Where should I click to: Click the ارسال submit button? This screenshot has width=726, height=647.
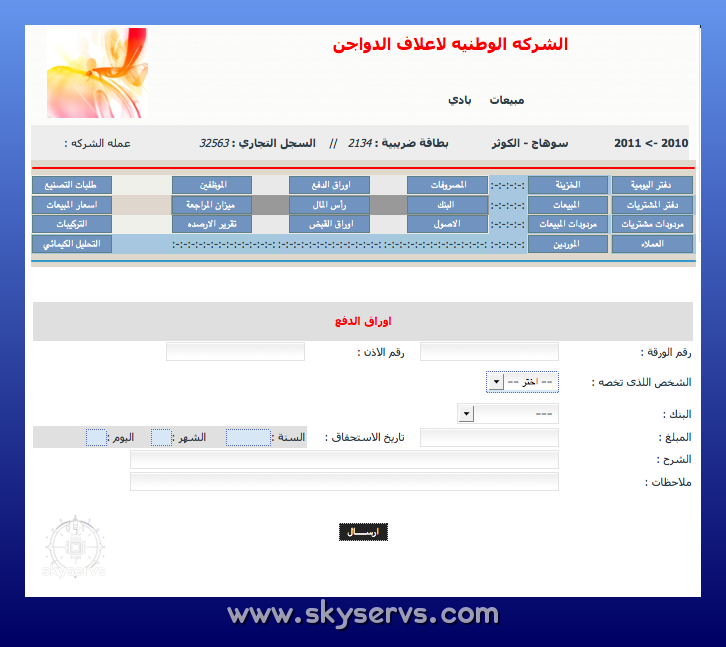363,532
